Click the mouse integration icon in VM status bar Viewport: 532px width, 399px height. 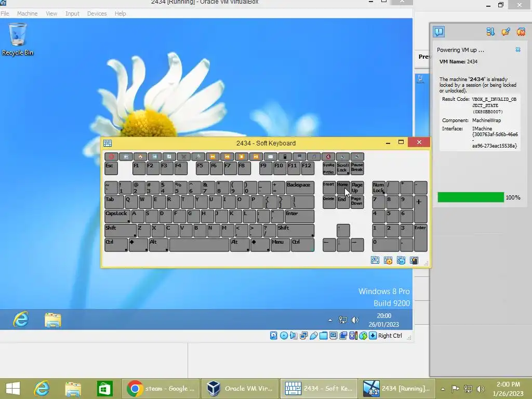coord(363,336)
